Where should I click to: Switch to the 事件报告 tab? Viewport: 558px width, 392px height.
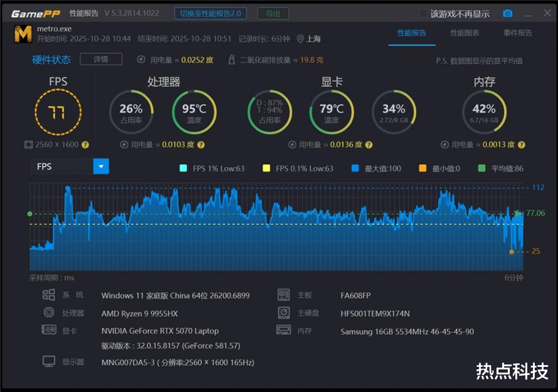click(518, 33)
